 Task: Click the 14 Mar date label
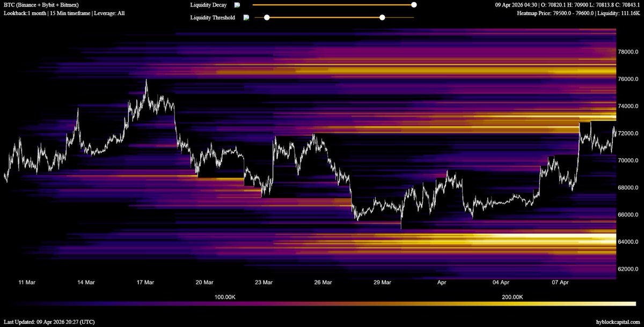click(x=86, y=282)
